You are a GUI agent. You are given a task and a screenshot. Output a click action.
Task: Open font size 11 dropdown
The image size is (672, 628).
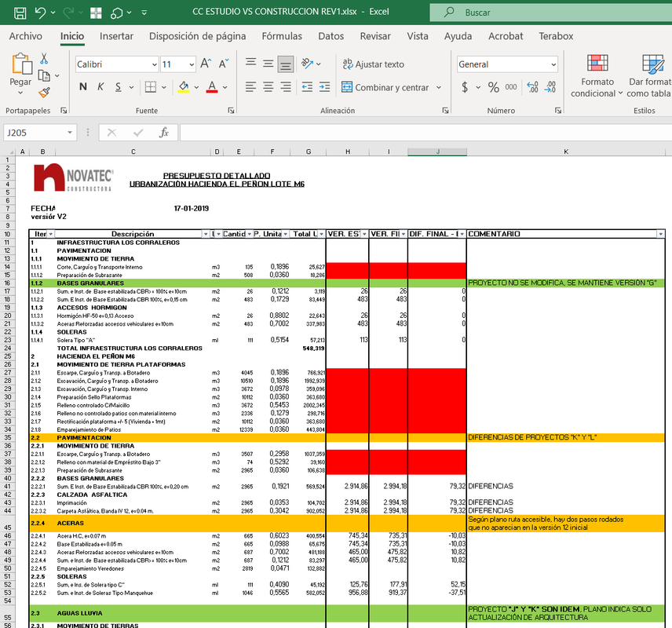coord(191,64)
